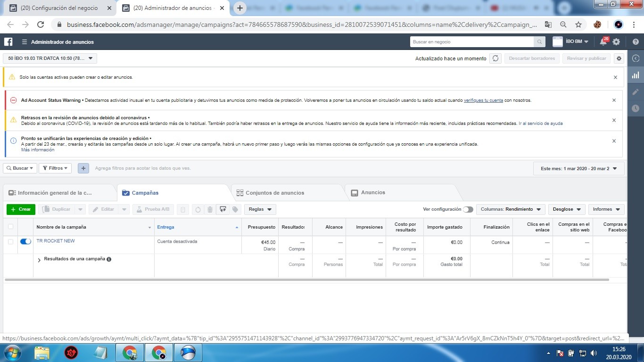The height and width of the screenshot is (362, 644).
Task: Open the Informes dropdown
Action: coord(606,209)
